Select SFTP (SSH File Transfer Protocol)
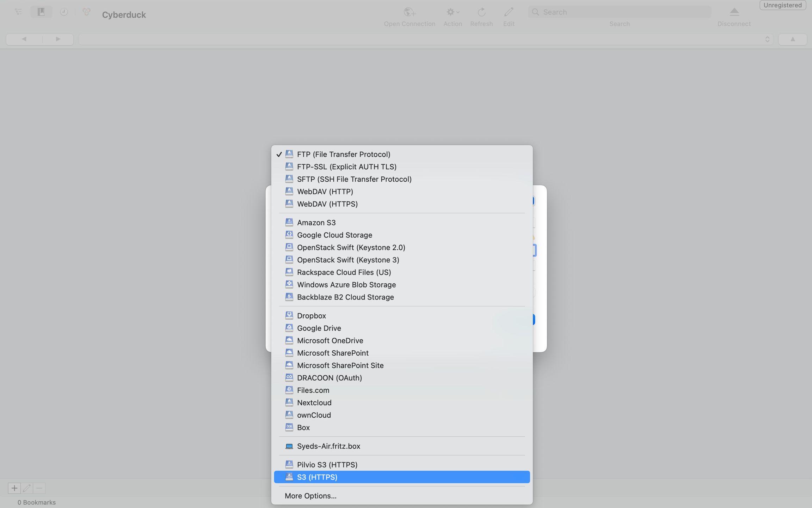This screenshot has width=812, height=508. point(402,179)
